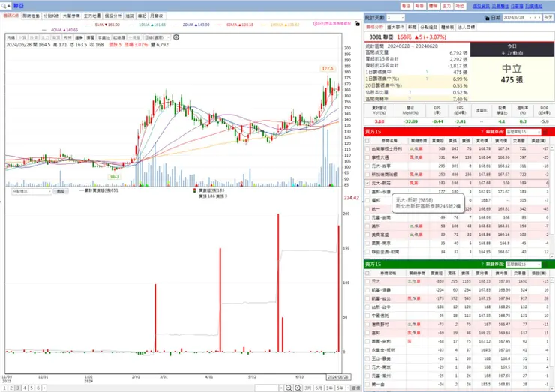Click the padlock icon above the candlestick chart
555x392 pixels.
point(357,24)
